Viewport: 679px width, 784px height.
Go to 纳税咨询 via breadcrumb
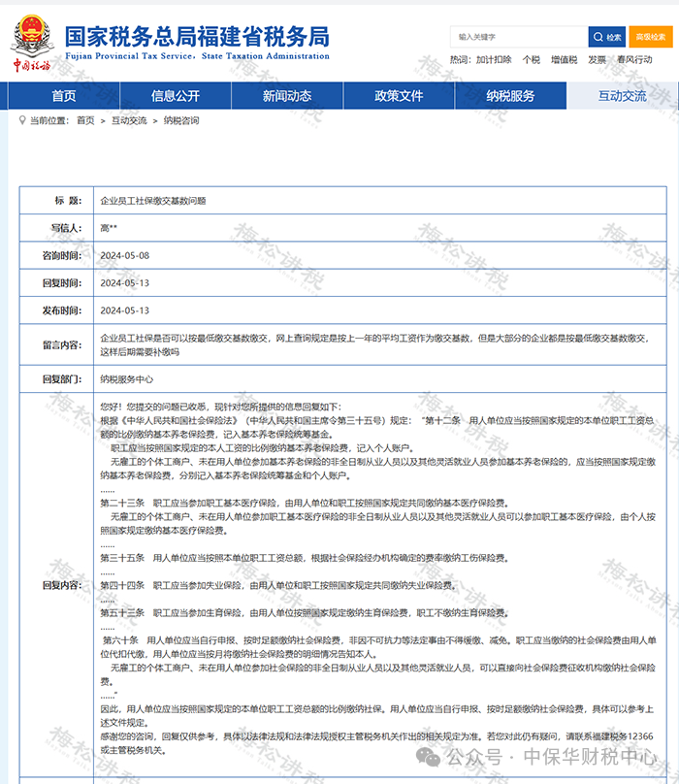coord(181,120)
